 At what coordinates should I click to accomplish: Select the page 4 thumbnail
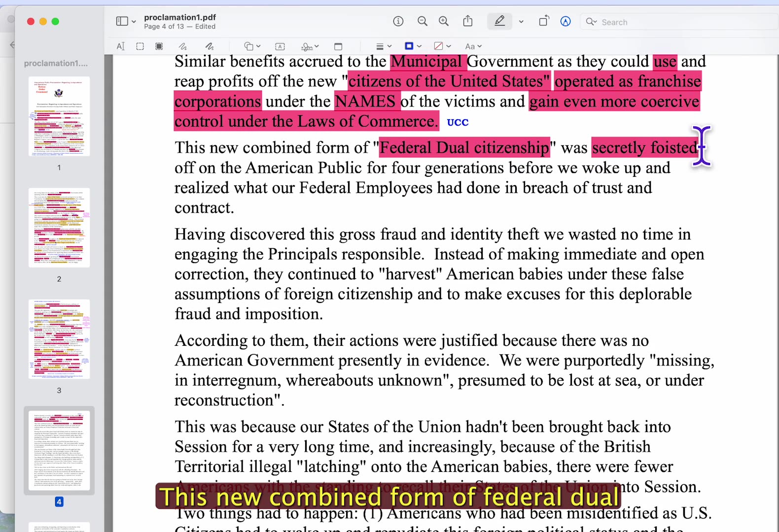pyautogui.click(x=59, y=450)
